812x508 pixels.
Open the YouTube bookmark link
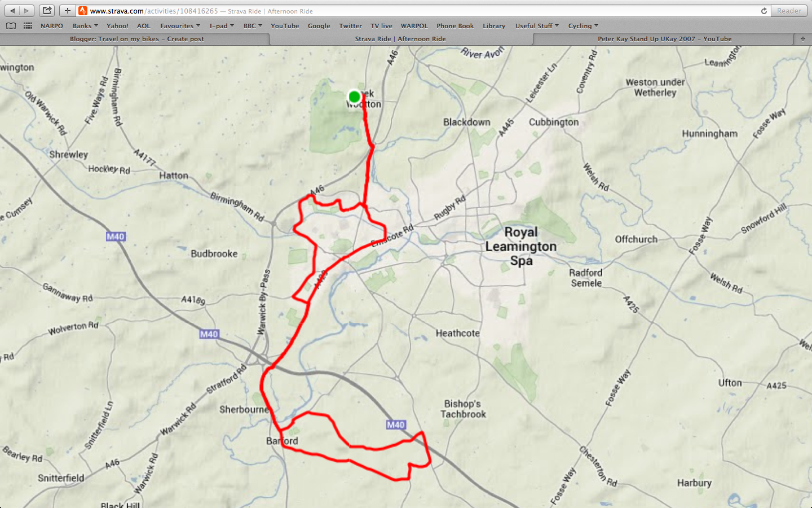(x=285, y=26)
